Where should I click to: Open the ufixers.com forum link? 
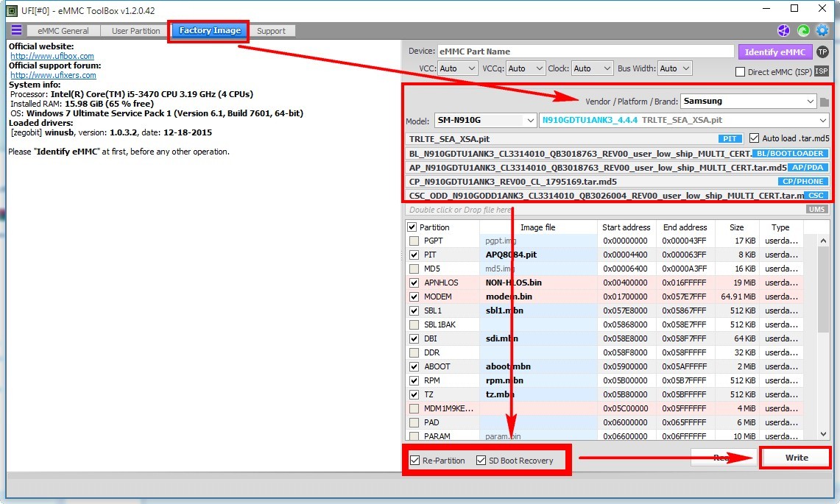[53, 75]
